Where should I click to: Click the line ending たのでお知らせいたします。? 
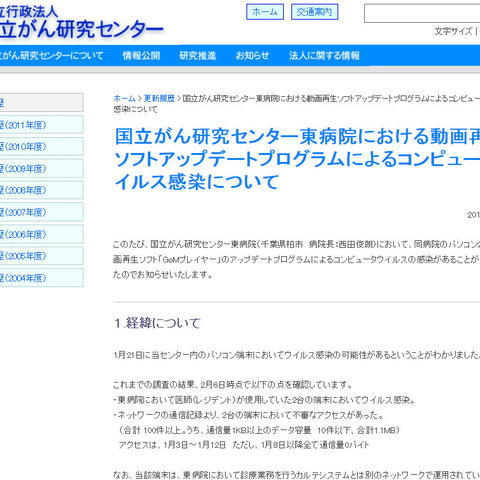(163, 275)
